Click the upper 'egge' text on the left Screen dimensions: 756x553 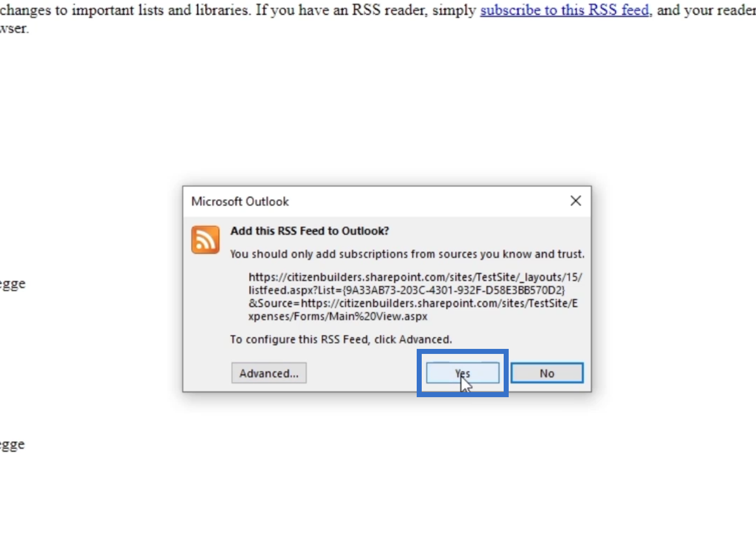[x=13, y=285]
